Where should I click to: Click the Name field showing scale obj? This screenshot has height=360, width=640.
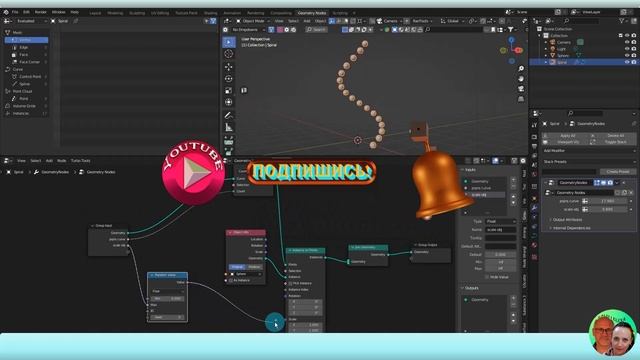[x=500, y=230]
